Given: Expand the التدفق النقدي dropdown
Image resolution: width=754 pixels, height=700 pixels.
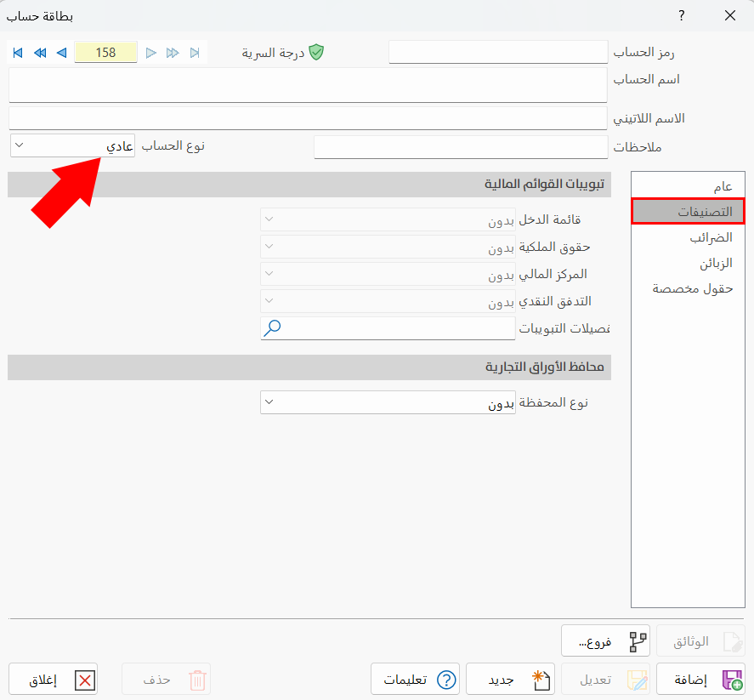Looking at the screenshot, I should point(267,300).
